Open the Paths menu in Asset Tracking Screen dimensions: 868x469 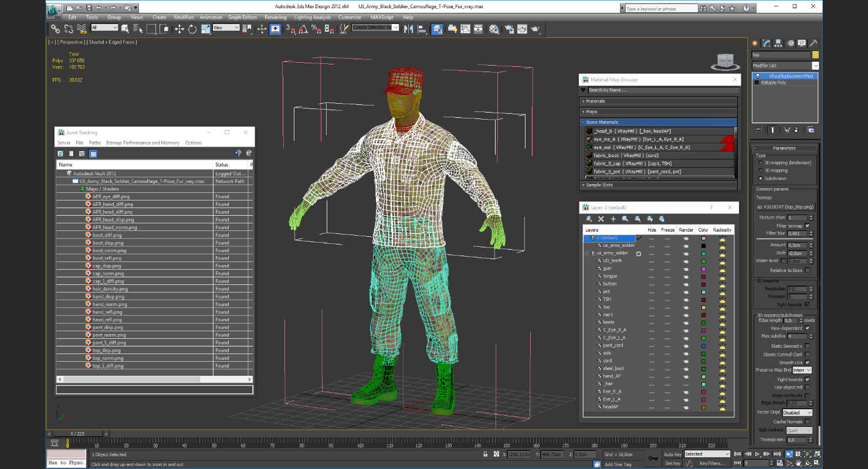(x=95, y=142)
